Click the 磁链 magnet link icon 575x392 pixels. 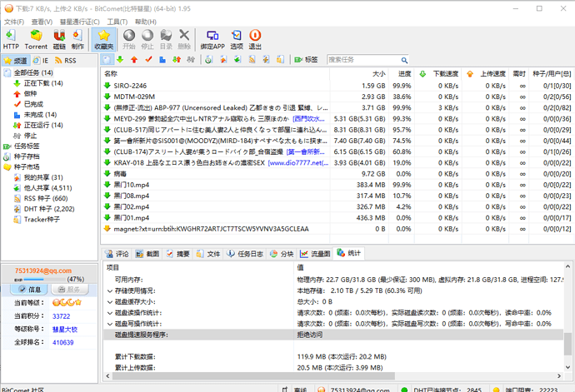click(x=59, y=39)
